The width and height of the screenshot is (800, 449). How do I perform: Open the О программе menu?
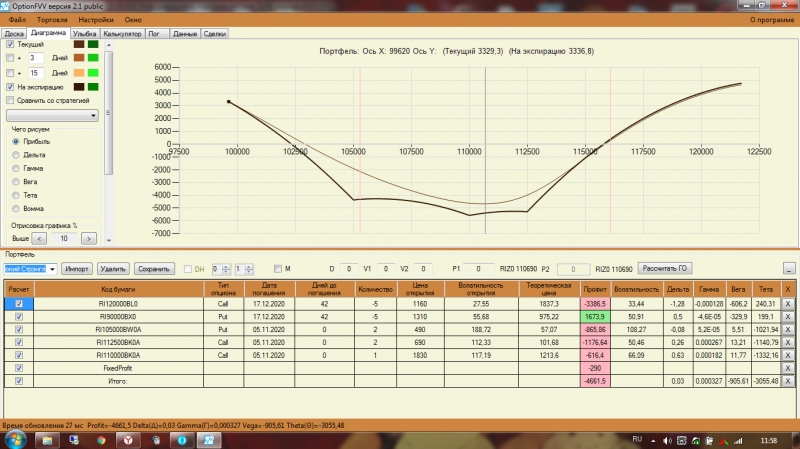point(771,20)
